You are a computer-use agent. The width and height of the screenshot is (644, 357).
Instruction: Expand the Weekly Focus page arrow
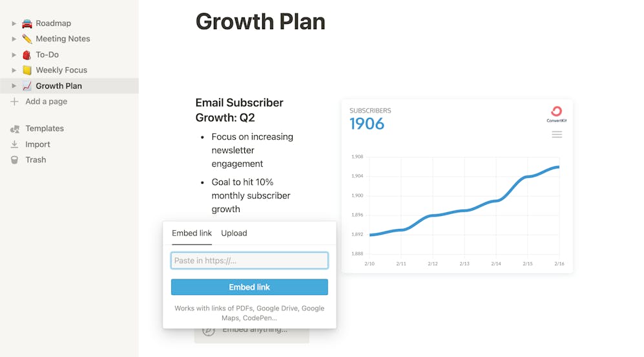point(14,70)
